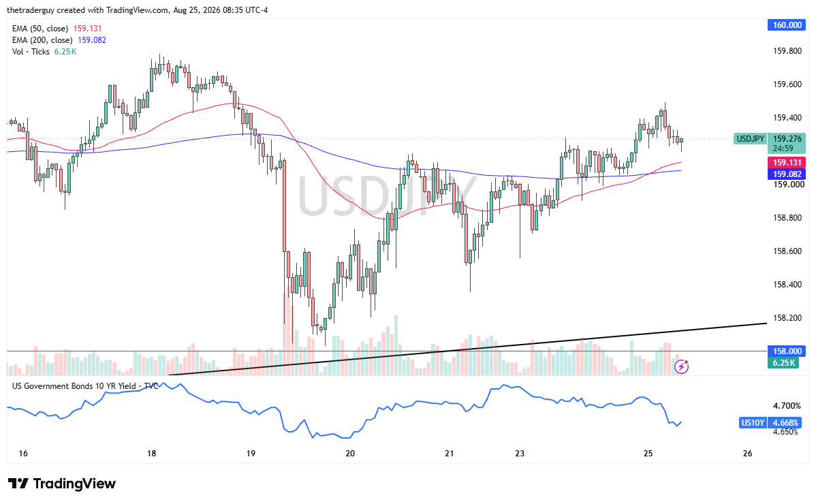Click the 159.800 price axis tick

pyautogui.click(x=787, y=51)
